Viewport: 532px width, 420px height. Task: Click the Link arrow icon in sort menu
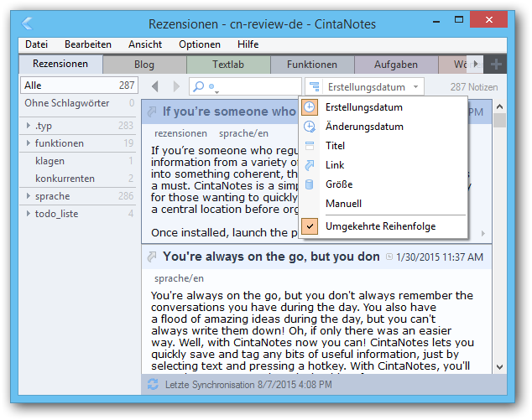[310, 165]
